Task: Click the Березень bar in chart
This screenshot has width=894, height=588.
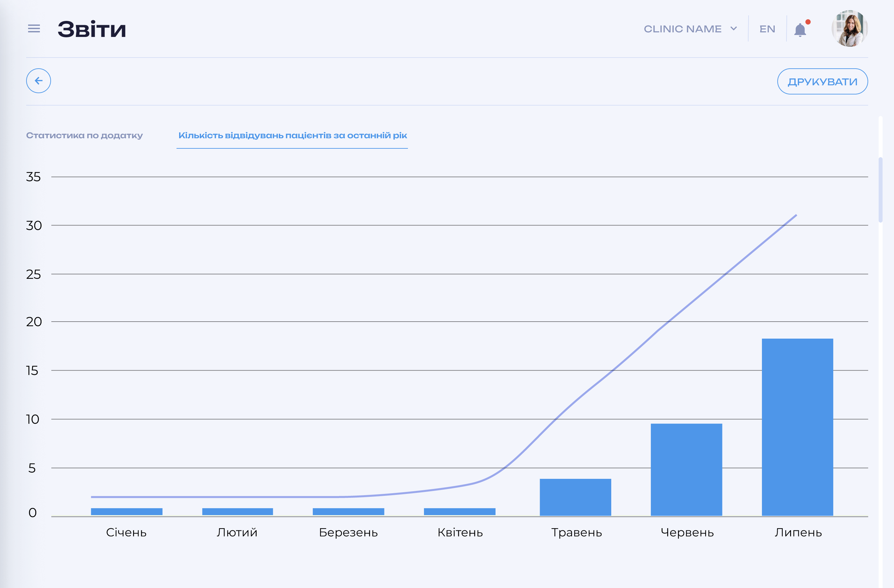Action: pyautogui.click(x=348, y=512)
